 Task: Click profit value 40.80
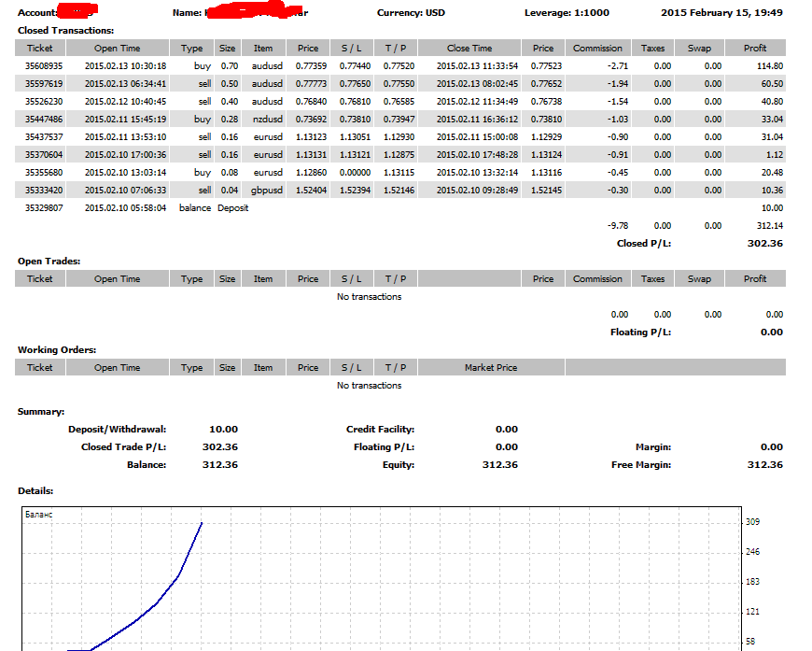click(772, 101)
